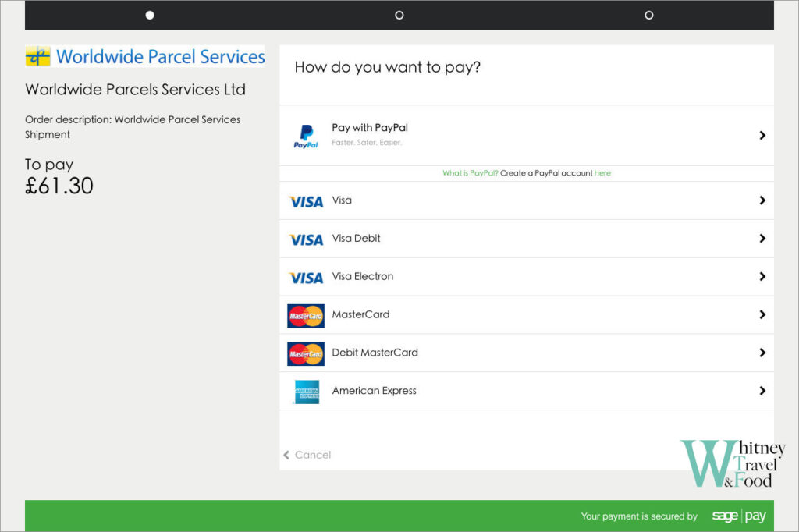Click the first filled progress step dot

coord(150,16)
